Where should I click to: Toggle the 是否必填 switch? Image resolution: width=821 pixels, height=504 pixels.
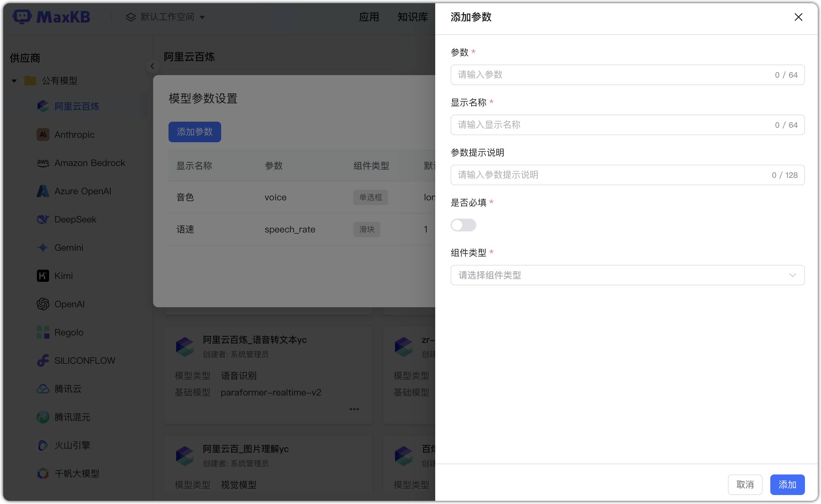[463, 225]
